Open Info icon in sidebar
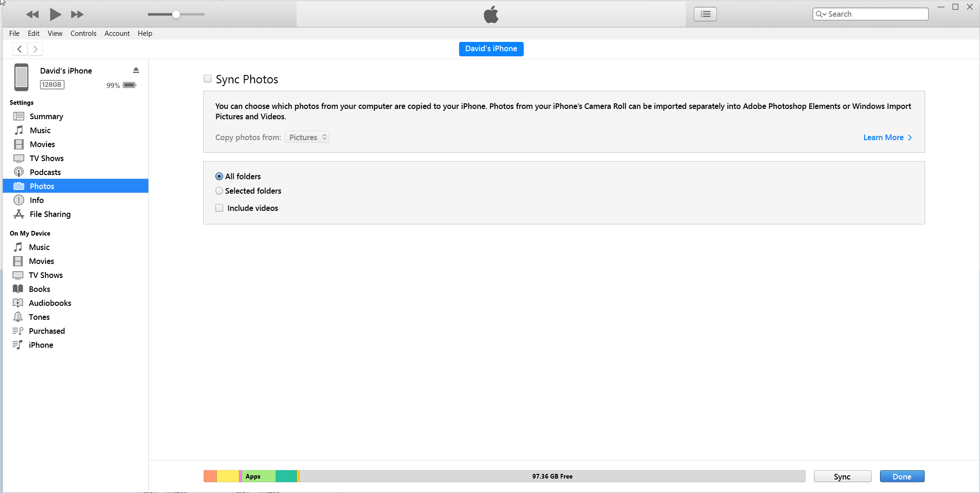 point(19,200)
